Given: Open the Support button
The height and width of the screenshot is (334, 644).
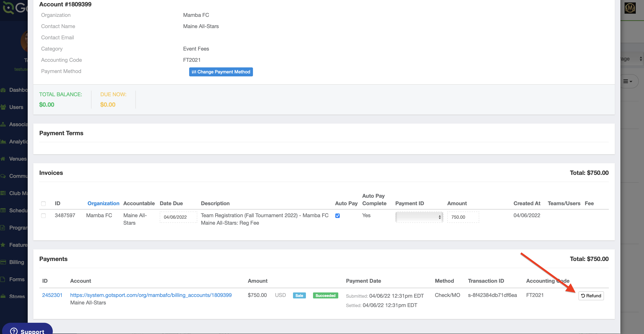Looking at the screenshot, I should pyautogui.click(x=28, y=329).
